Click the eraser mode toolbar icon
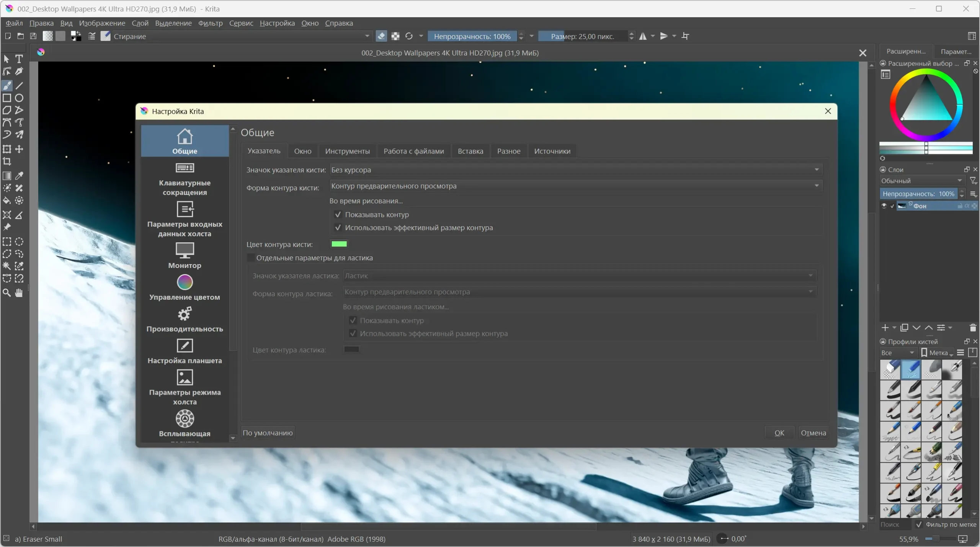This screenshot has height=547, width=980. pos(381,36)
